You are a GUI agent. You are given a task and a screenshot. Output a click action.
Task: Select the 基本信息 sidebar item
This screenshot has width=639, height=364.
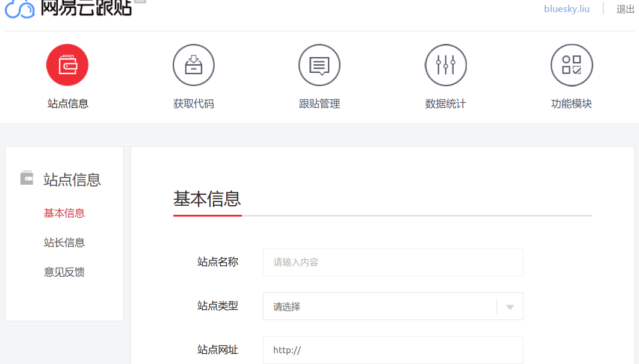tap(64, 213)
